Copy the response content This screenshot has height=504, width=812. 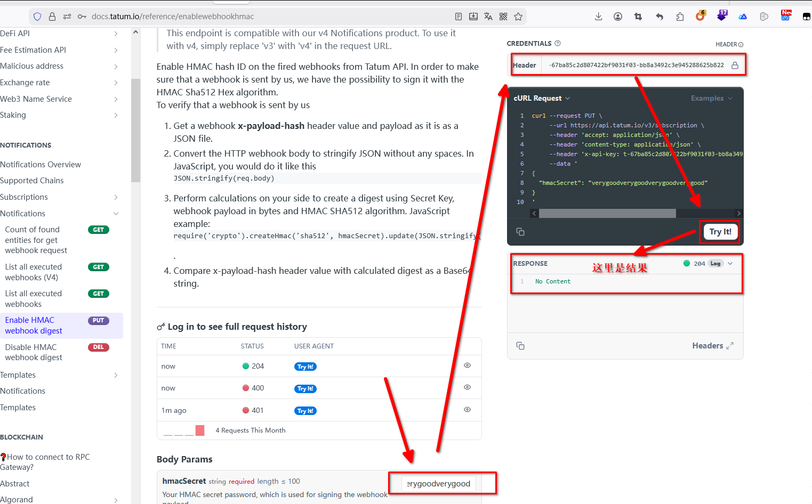pyautogui.click(x=520, y=346)
